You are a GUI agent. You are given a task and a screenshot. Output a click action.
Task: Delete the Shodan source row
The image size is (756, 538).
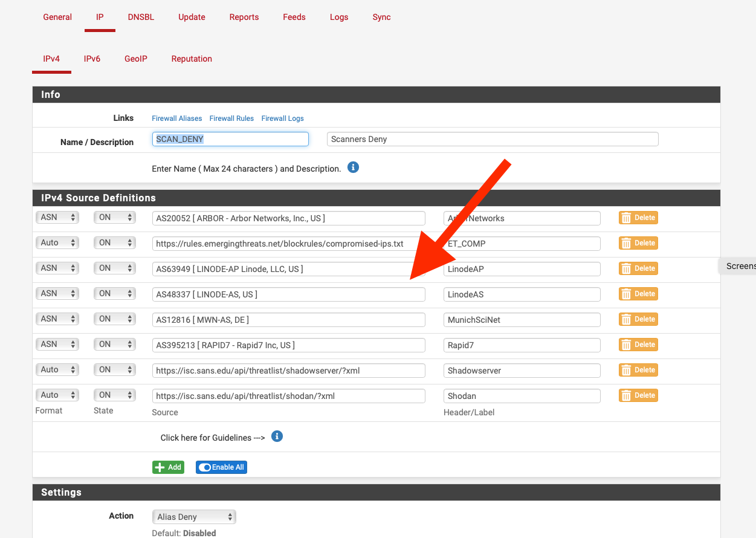click(638, 395)
